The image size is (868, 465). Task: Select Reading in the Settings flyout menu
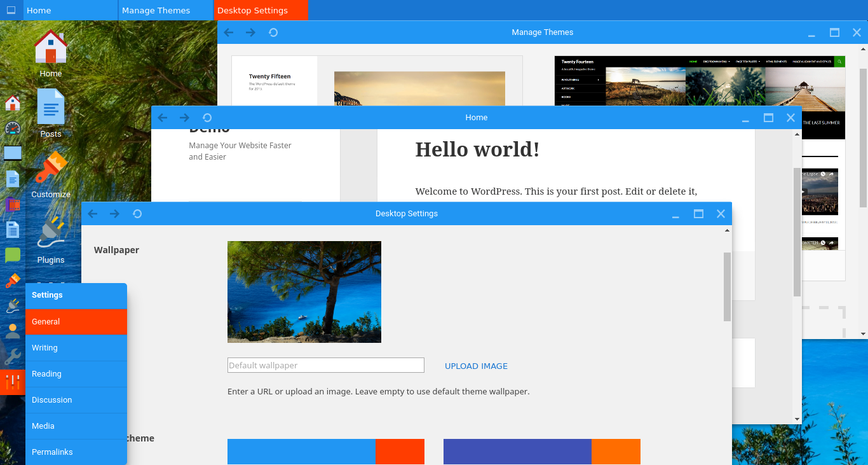click(76, 374)
